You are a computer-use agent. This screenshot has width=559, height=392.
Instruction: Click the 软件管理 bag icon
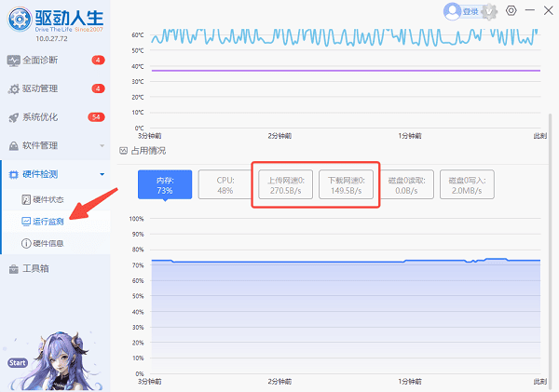pyautogui.click(x=14, y=146)
